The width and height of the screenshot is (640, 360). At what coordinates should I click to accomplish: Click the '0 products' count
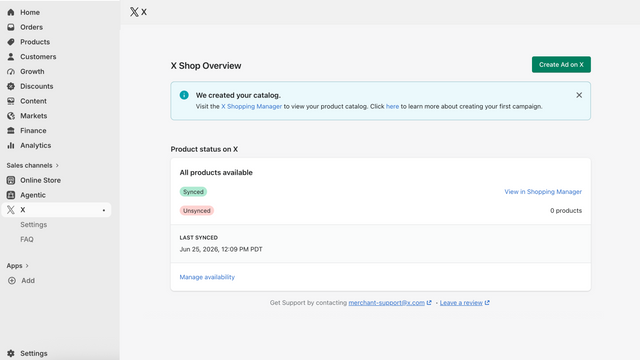[x=566, y=211]
